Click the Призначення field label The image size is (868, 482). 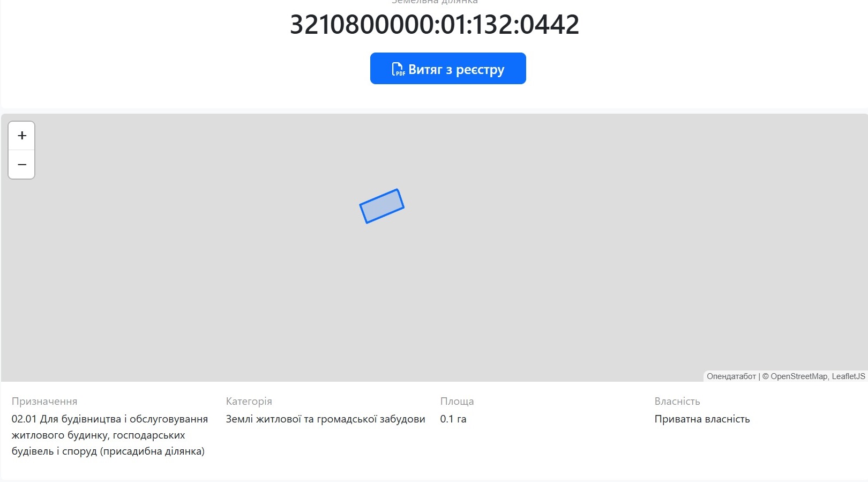[44, 401]
